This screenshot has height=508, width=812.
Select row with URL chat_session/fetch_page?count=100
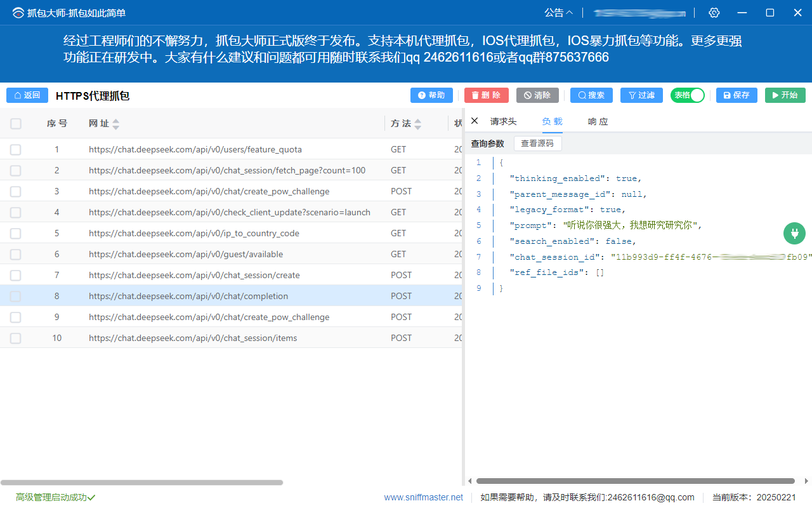231,170
